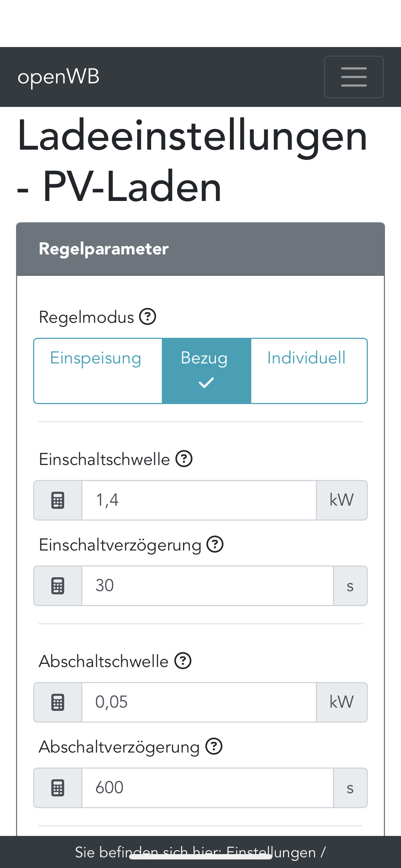The width and height of the screenshot is (401, 868).
Task: Click calculator icon beside Einschaltschwelle field
Action: pyautogui.click(x=58, y=500)
